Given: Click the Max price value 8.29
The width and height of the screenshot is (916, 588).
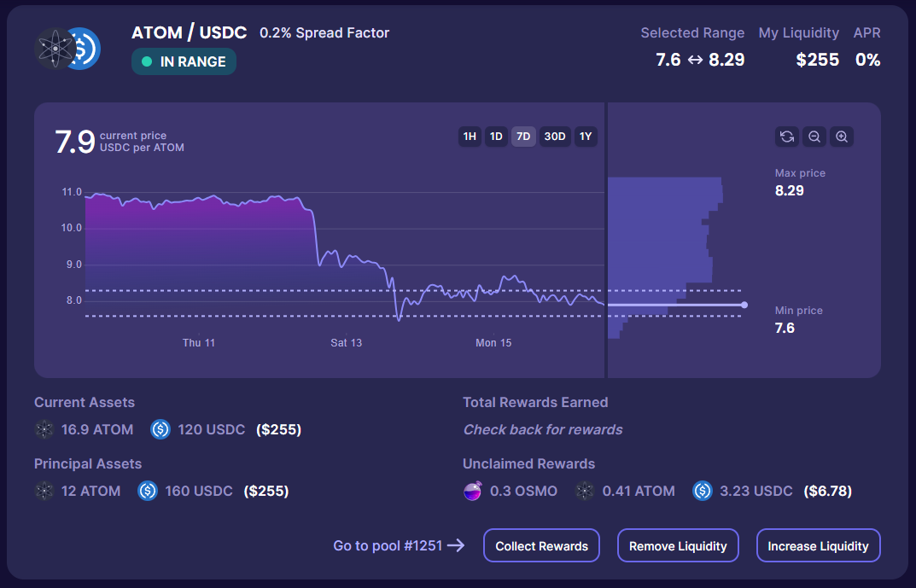Looking at the screenshot, I should 789,190.
